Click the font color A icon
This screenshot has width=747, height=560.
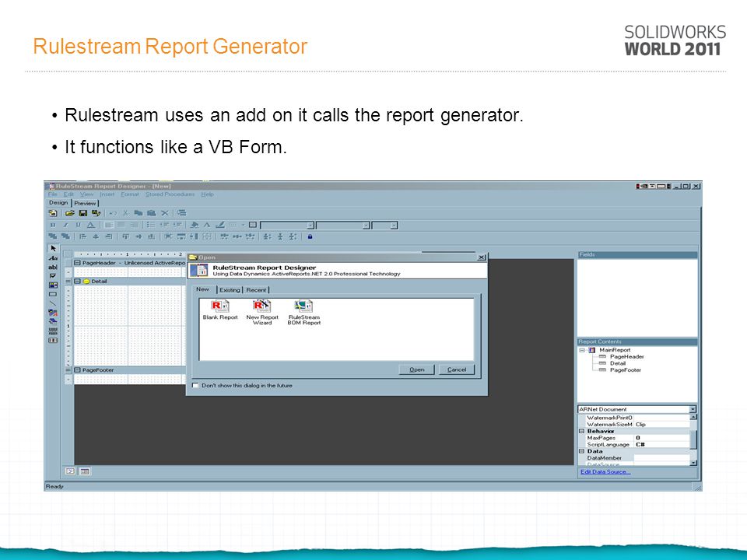(91, 225)
